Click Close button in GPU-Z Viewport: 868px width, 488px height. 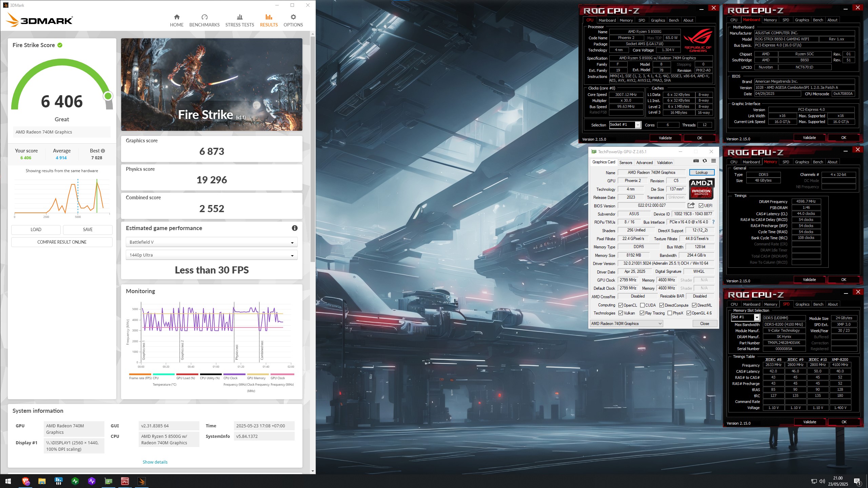coord(705,324)
